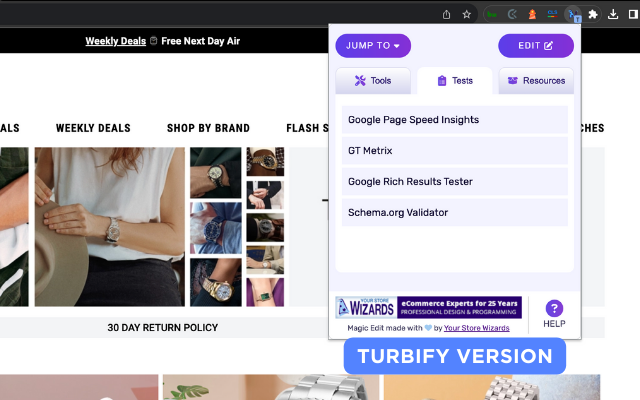Viewport: 640px width, 400px height.
Task: Open the SHOP BY BRAND menu item
Action: point(208,128)
